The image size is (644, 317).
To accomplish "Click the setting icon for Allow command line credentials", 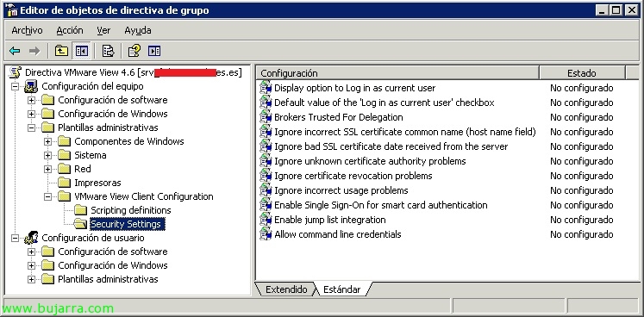I will pyautogui.click(x=266, y=234).
